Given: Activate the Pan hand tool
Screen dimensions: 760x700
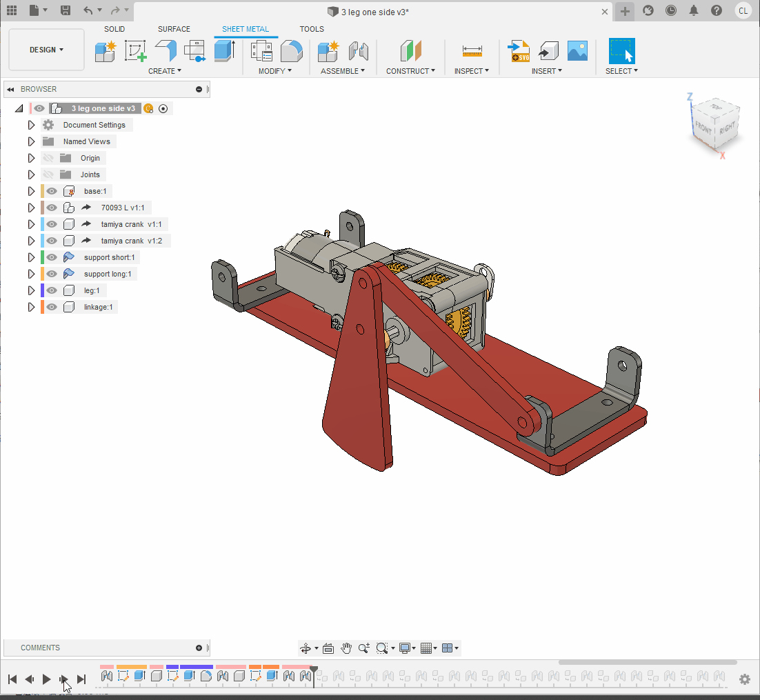Looking at the screenshot, I should pos(346,648).
